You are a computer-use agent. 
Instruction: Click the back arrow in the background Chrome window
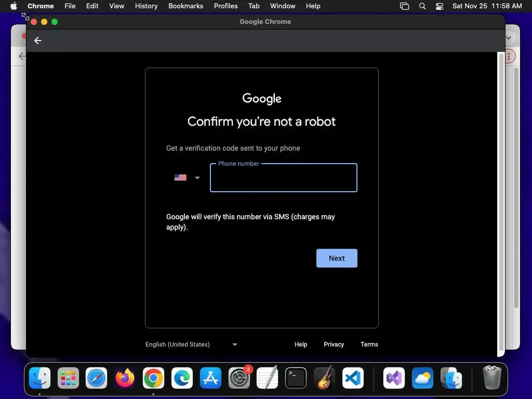[22, 56]
